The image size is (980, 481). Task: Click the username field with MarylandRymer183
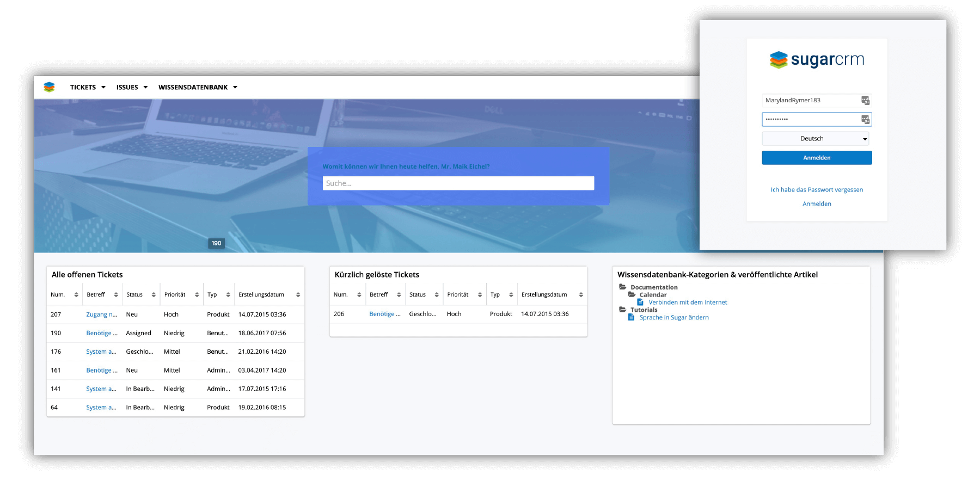click(x=810, y=100)
